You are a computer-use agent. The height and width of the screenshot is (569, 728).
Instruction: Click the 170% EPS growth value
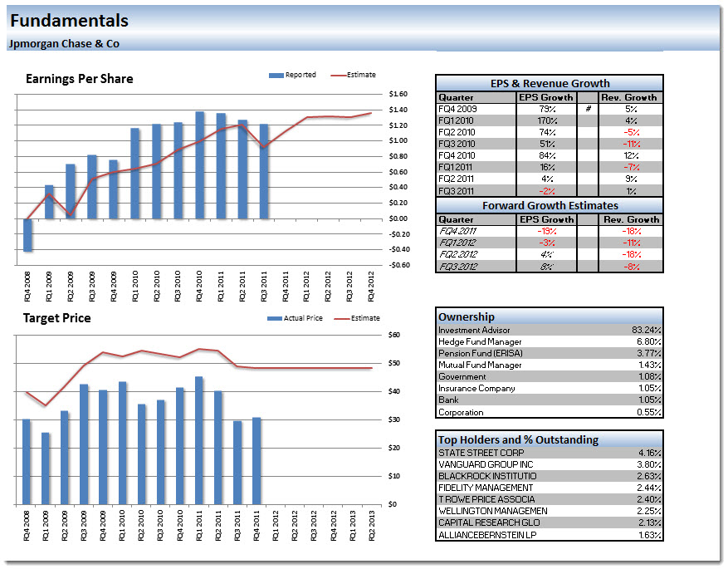(547, 120)
